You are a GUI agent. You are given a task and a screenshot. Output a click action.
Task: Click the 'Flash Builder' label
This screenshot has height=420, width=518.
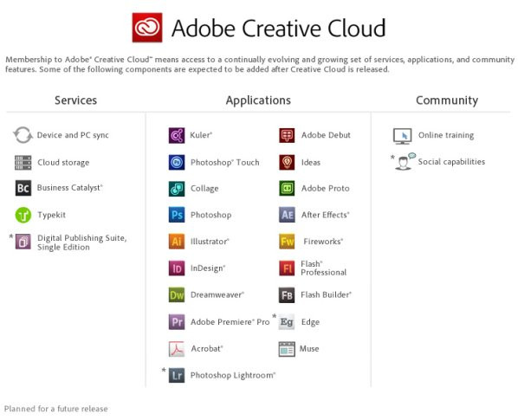coord(326,294)
